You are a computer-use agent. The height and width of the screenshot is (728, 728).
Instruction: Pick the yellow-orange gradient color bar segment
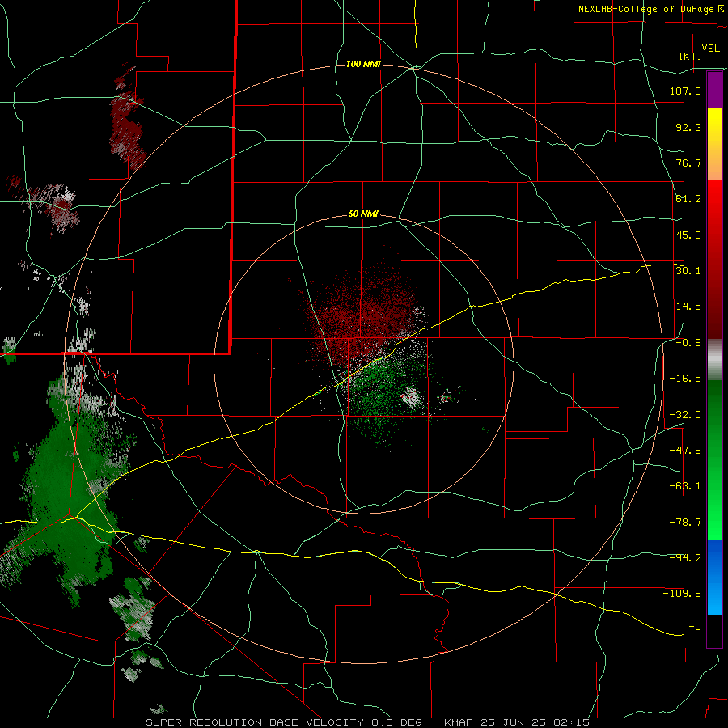pyautogui.click(x=714, y=144)
